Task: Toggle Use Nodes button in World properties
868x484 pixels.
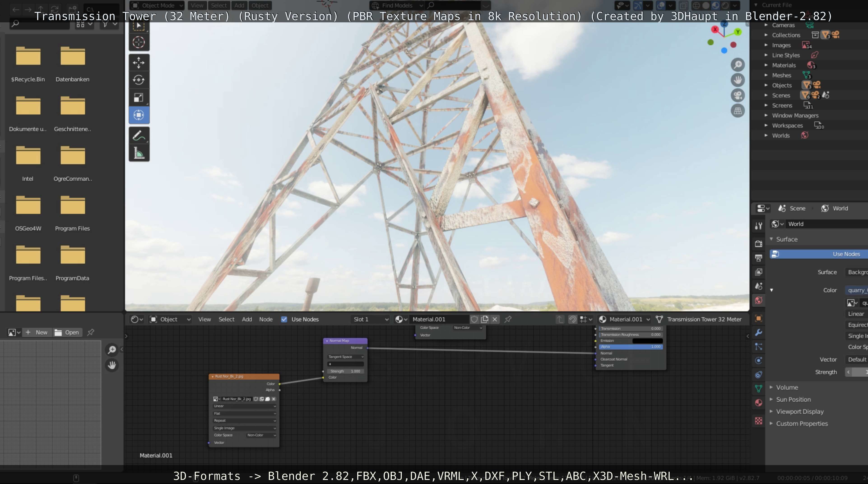Action: pyautogui.click(x=819, y=254)
